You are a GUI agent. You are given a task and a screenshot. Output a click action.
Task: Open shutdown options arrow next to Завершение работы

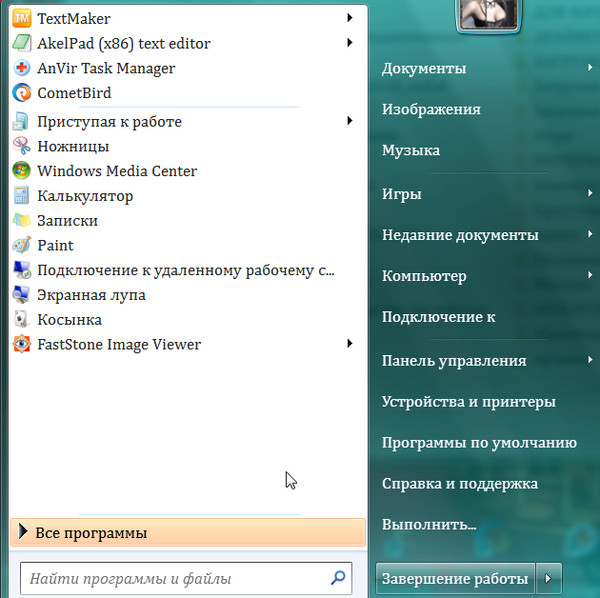pyautogui.click(x=549, y=578)
